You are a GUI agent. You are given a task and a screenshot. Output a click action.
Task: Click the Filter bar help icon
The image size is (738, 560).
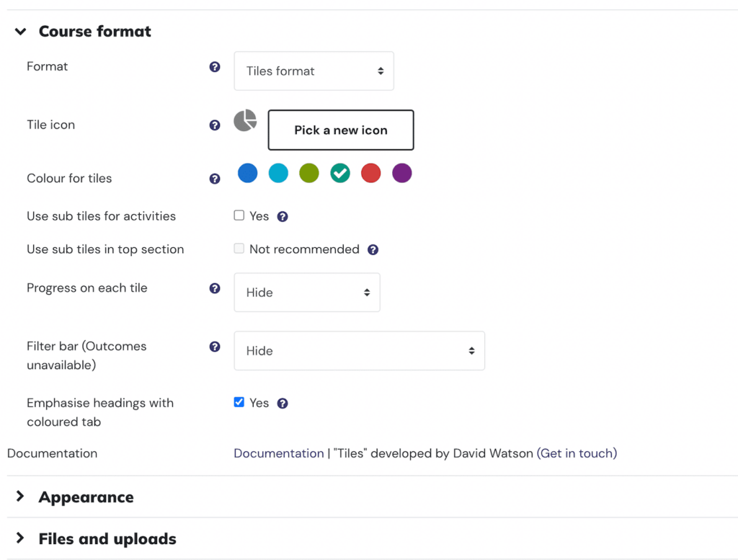pos(215,347)
